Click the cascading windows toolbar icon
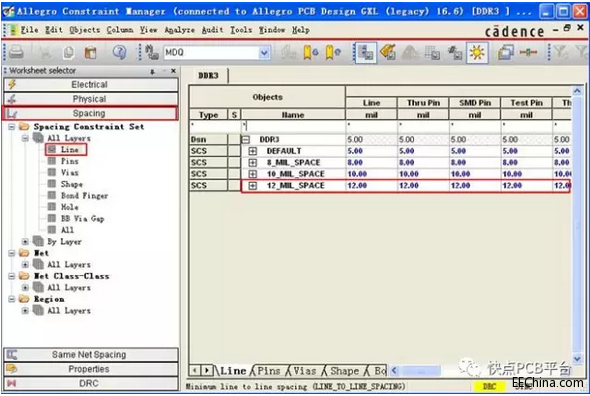The width and height of the screenshot is (590, 396). [506, 52]
